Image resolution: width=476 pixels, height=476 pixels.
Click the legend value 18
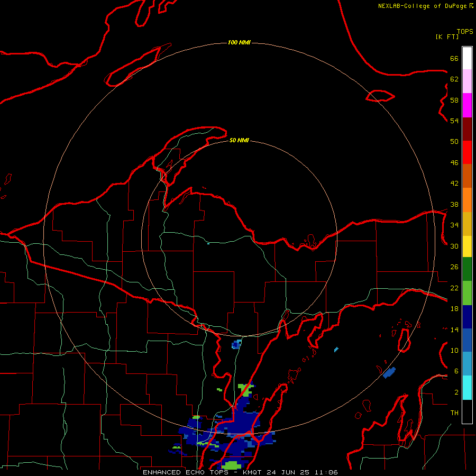point(454,309)
